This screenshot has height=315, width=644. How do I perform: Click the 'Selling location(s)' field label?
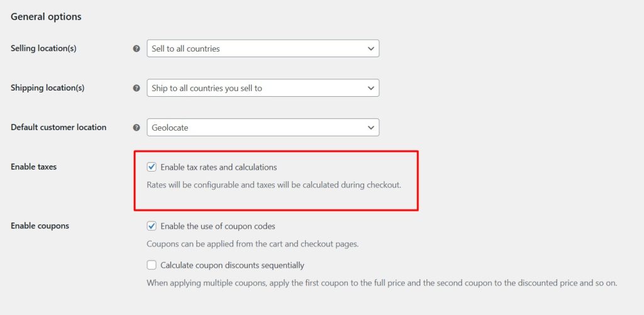tap(43, 48)
